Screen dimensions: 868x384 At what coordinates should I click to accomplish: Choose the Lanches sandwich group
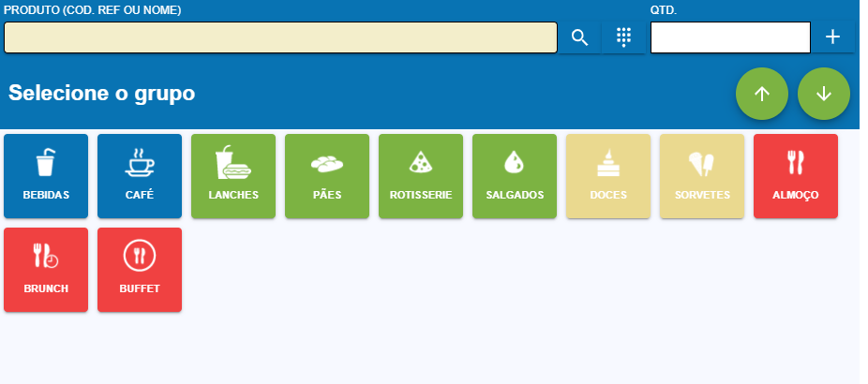coord(233,176)
